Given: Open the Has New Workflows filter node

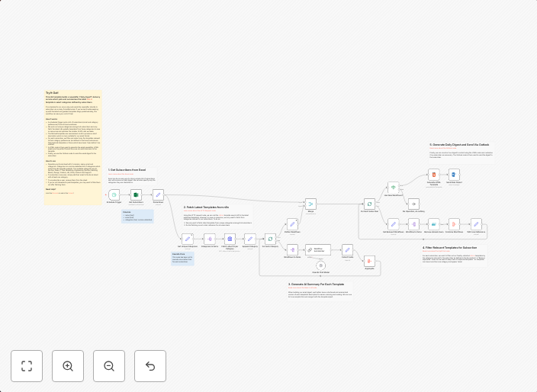Looking at the screenshot, I should point(393,187).
